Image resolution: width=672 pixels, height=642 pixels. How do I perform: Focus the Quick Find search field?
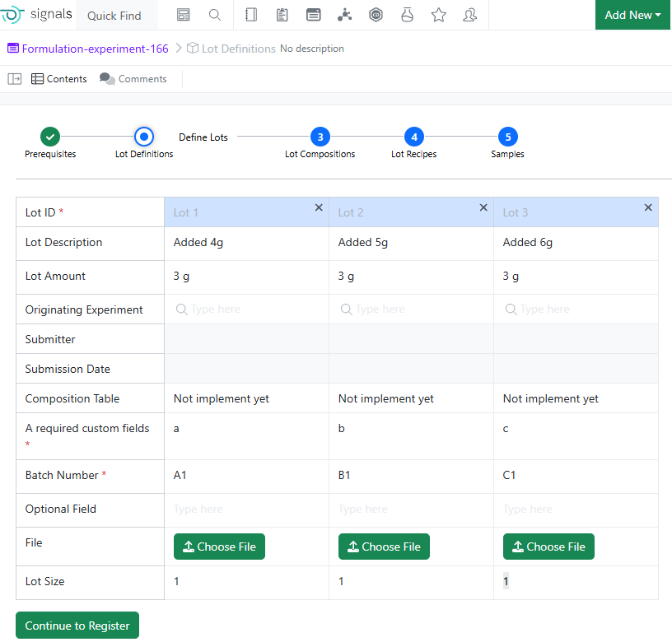117,16
